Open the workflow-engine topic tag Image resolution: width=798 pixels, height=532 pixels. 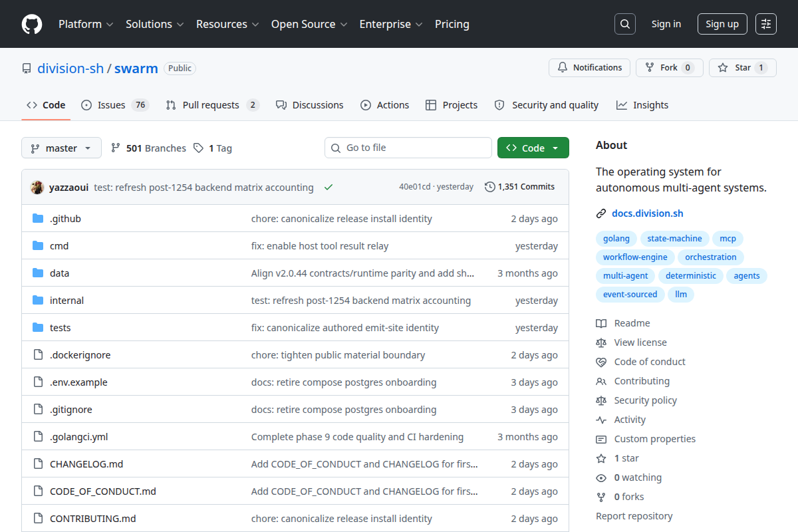tap(636, 257)
